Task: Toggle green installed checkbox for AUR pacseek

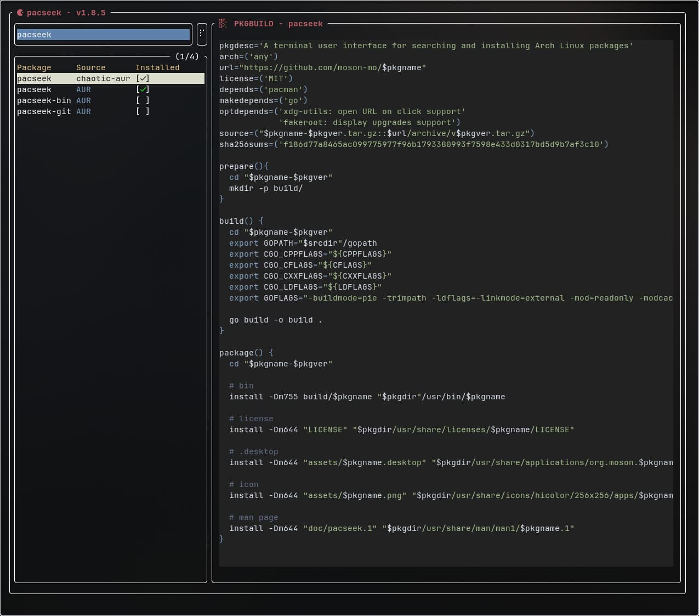Action: coord(143,89)
